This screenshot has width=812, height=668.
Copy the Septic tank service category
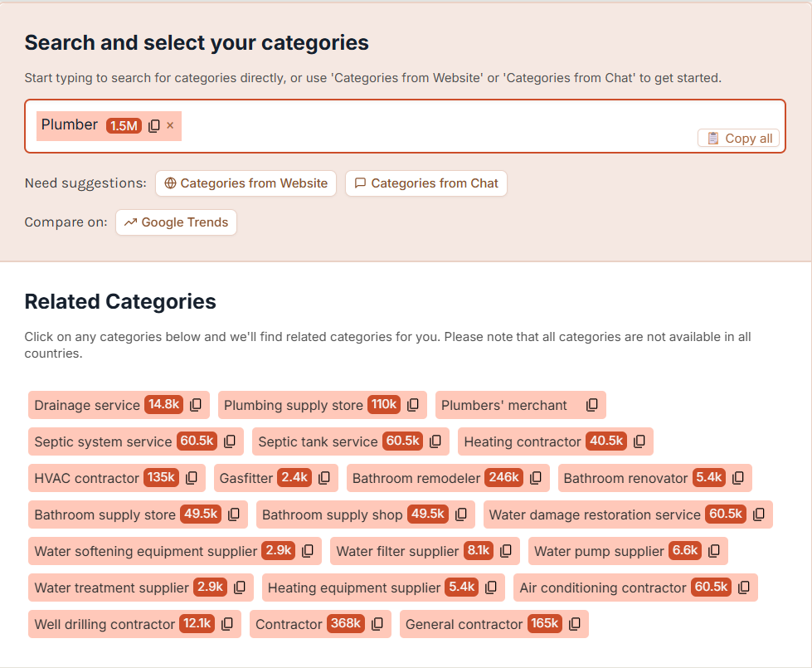point(435,441)
